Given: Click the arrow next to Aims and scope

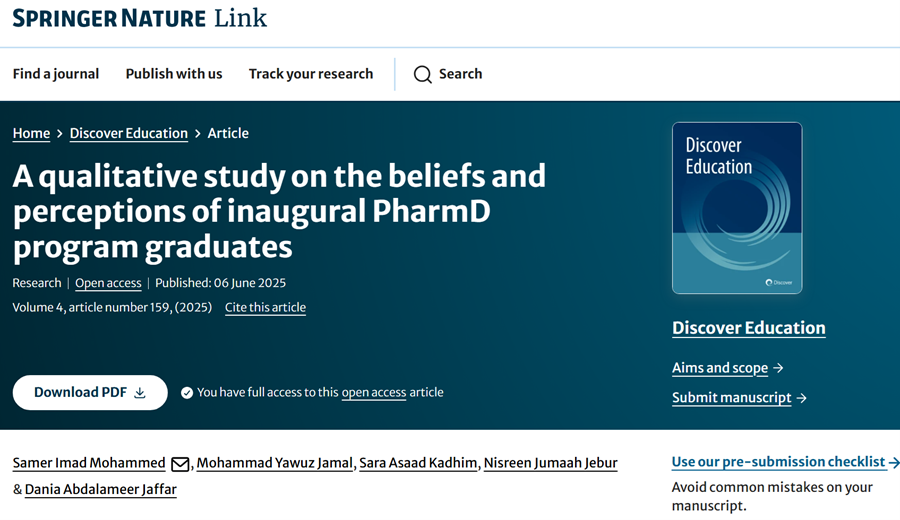Looking at the screenshot, I should [779, 368].
